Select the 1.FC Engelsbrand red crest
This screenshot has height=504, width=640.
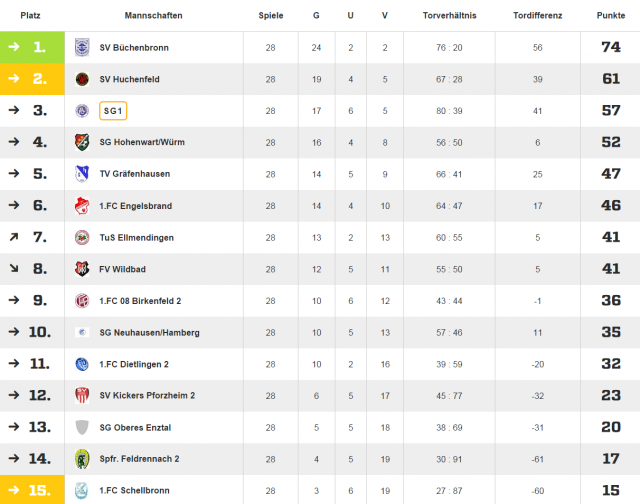pos(82,206)
